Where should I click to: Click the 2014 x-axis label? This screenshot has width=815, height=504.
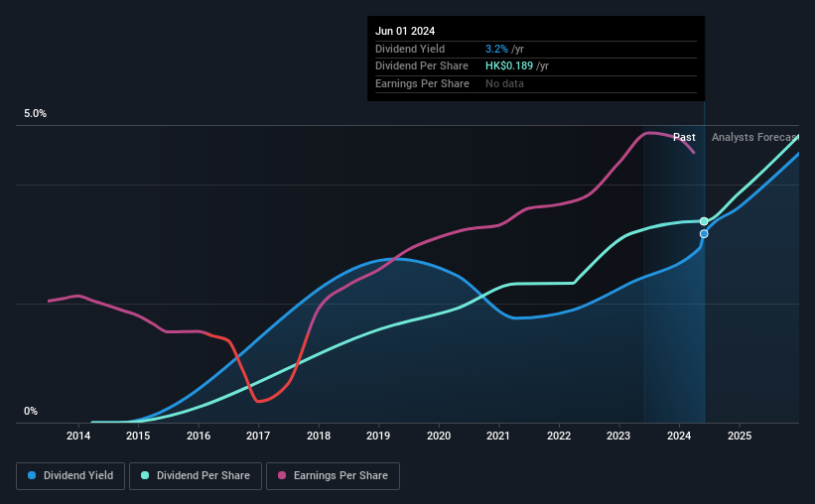pyautogui.click(x=78, y=436)
